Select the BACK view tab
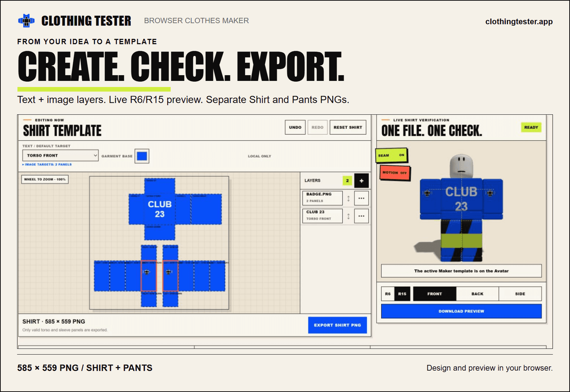570x392 pixels. [477, 294]
